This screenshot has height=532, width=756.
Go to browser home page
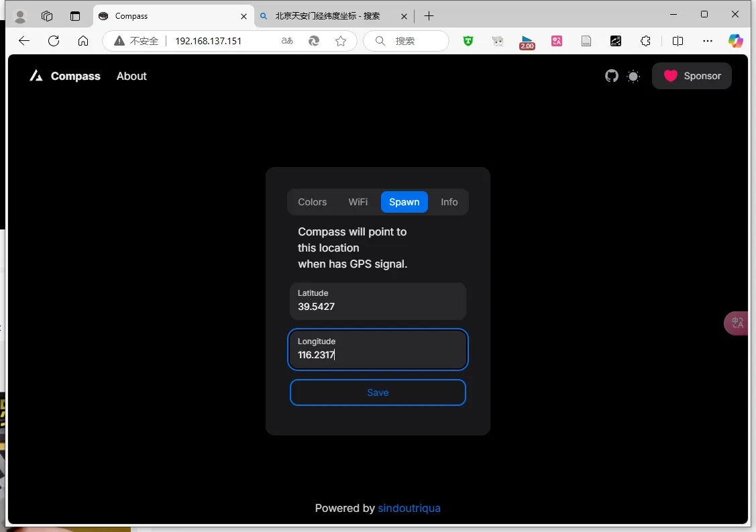[x=83, y=41]
